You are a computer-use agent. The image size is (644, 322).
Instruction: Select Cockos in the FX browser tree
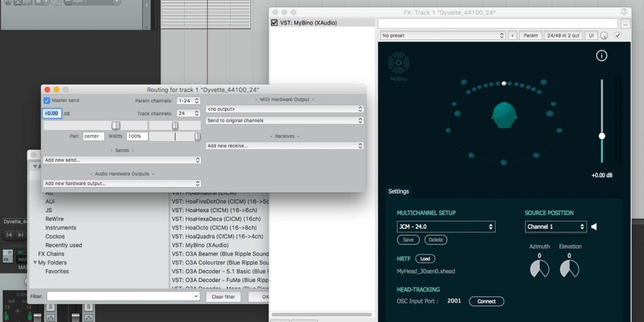point(55,237)
